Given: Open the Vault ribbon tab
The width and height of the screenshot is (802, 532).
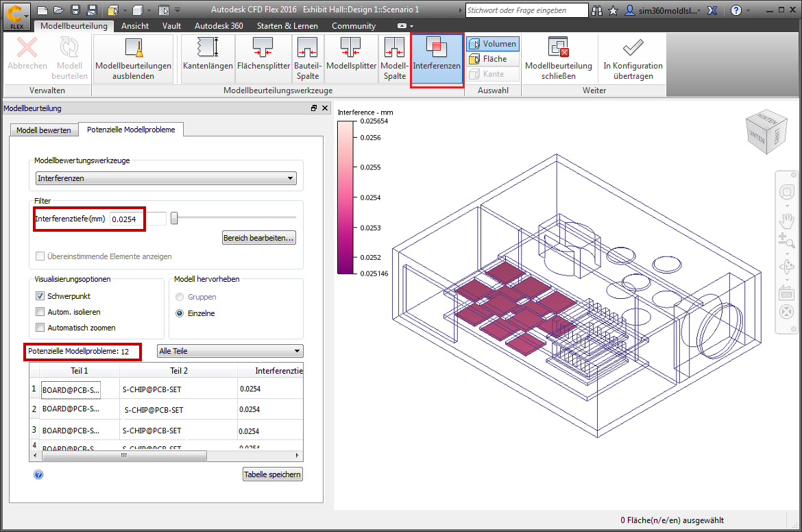Looking at the screenshot, I should [x=171, y=26].
